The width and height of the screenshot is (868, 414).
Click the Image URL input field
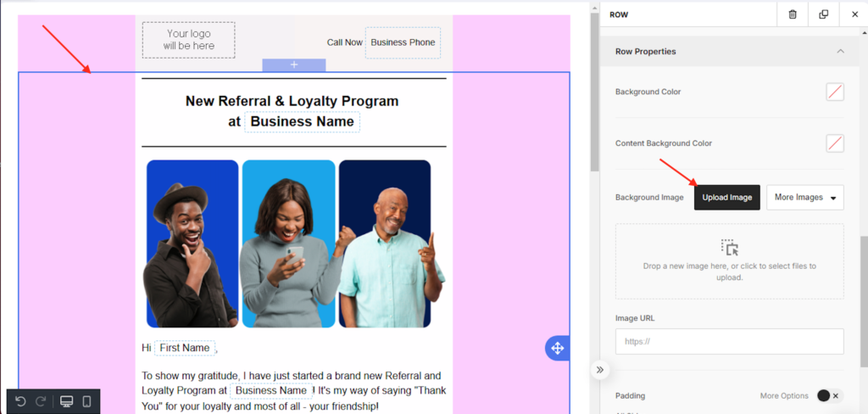pos(729,341)
